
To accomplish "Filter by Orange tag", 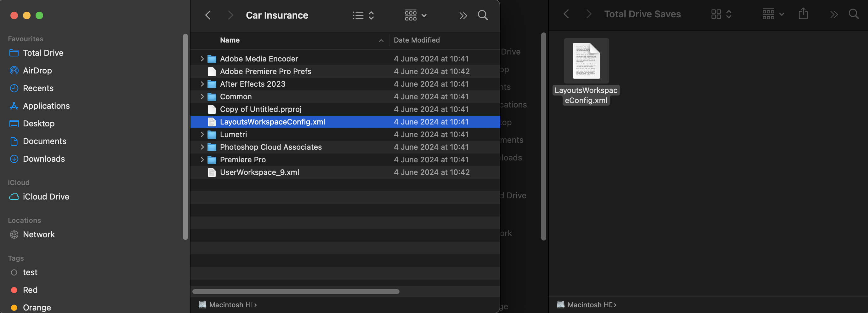I will coord(37,308).
